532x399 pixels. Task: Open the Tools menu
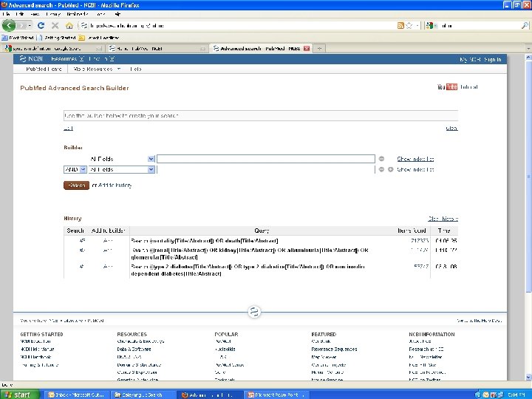click(100, 14)
